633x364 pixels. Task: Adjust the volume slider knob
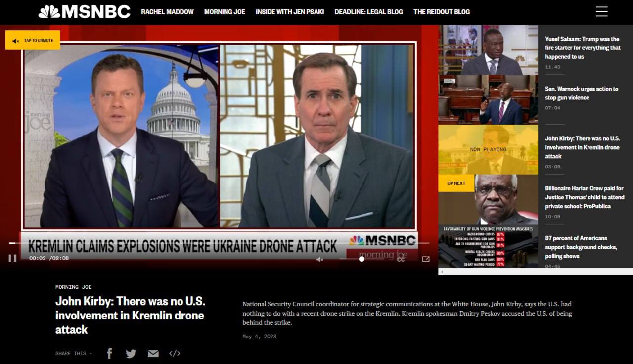click(362, 259)
